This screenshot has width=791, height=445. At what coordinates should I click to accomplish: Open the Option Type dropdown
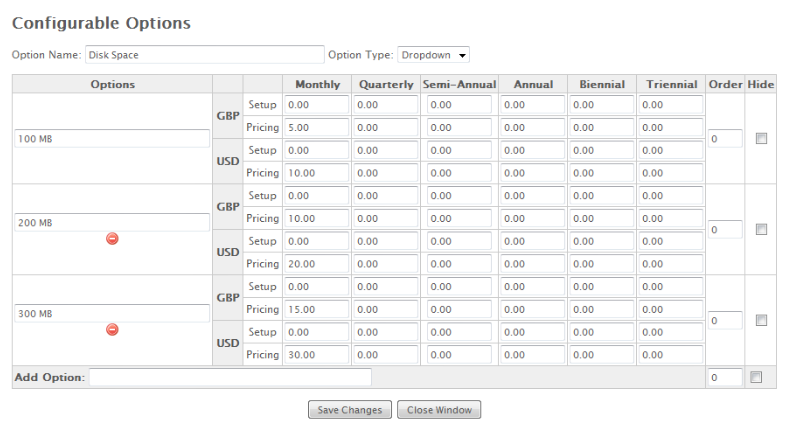[x=433, y=55]
